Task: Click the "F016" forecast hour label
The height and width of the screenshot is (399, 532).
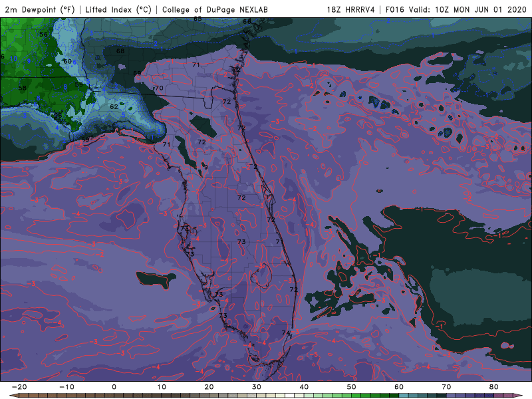Action: click(395, 9)
